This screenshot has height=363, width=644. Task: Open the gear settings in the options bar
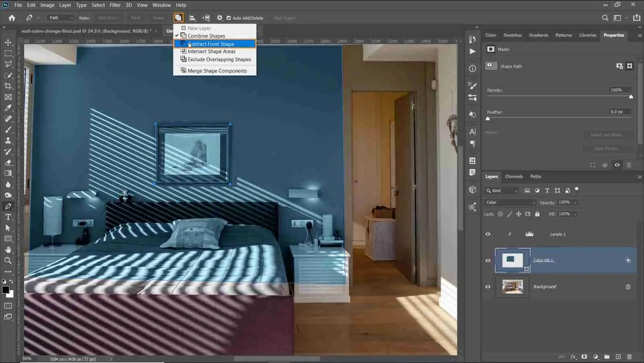point(219,18)
